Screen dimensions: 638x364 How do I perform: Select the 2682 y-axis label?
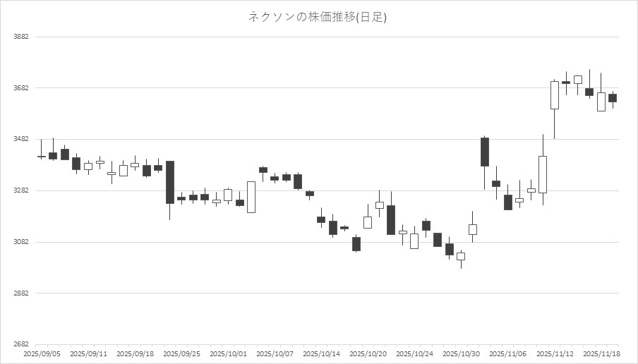point(20,345)
